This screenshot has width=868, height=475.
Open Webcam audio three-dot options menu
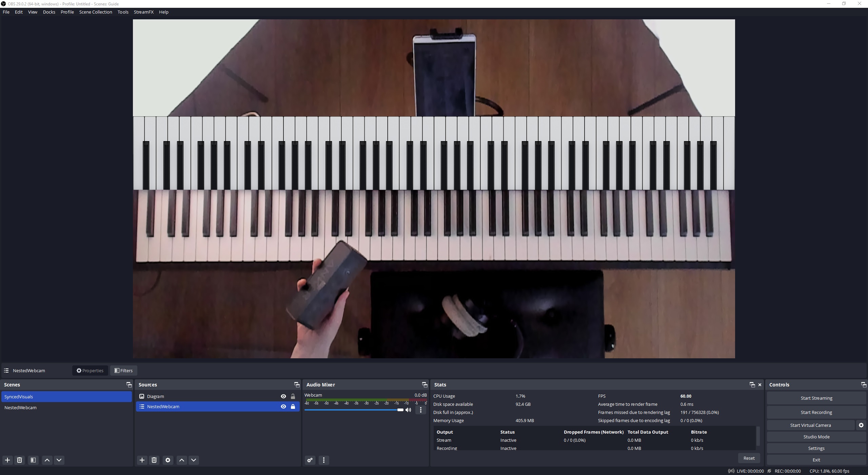pyautogui.click(x=421, y=410)
